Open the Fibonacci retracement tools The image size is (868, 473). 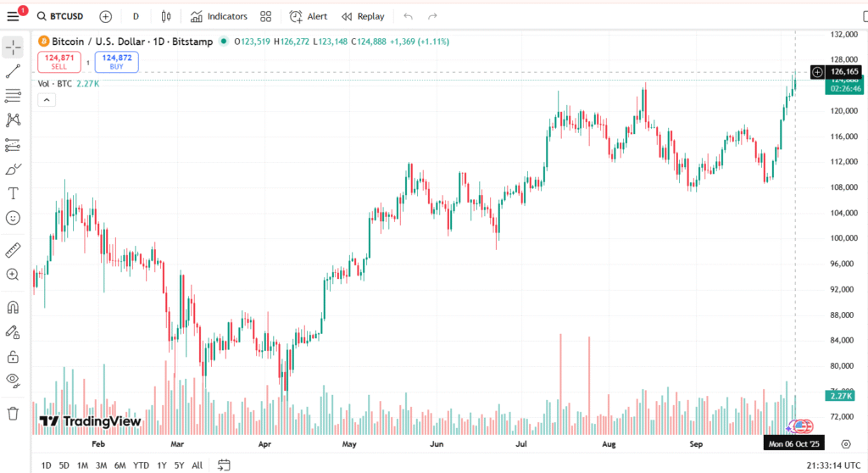tap(13, 96)
